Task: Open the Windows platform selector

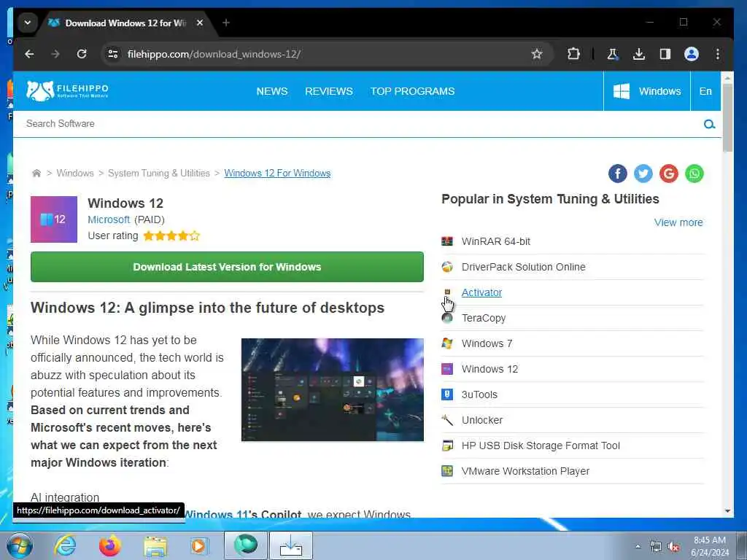Action: click(646, 91)
